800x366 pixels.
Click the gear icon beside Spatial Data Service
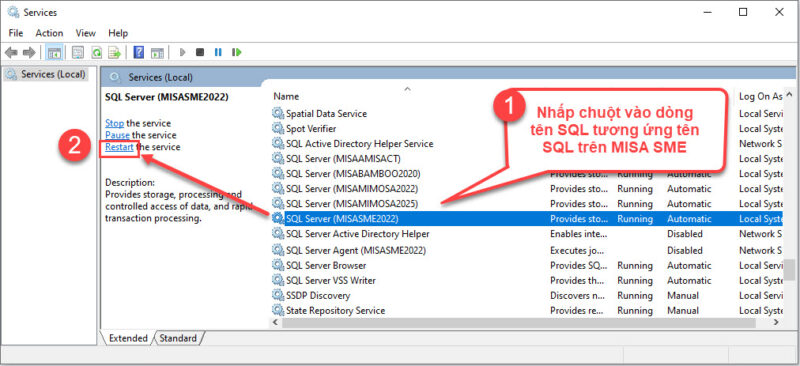click(278, 113)
